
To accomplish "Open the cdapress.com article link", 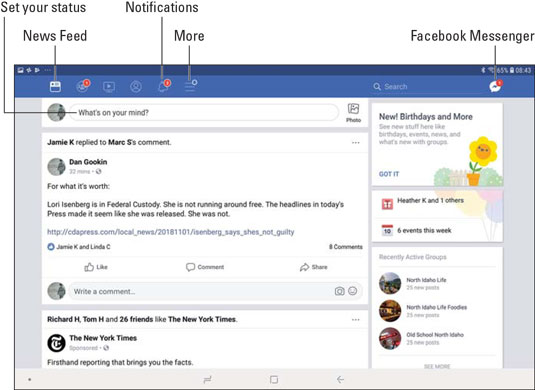I will click(x=171, y=232).
